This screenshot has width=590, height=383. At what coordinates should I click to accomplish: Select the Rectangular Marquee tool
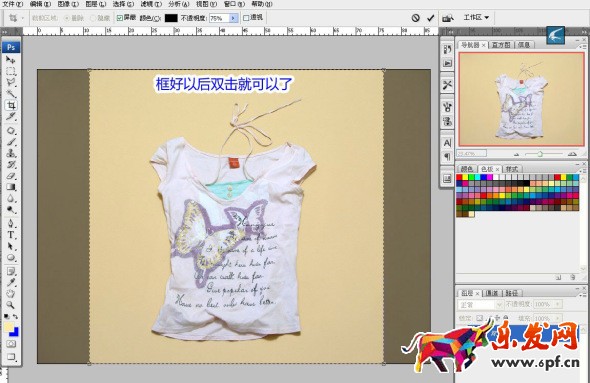point(11,71)
